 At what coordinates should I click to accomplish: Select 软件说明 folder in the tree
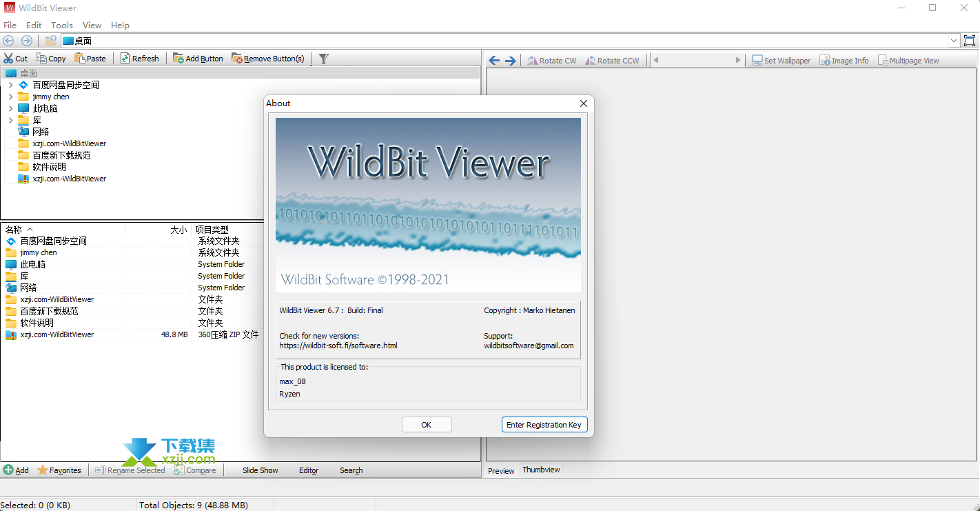[x=50, y=167]
